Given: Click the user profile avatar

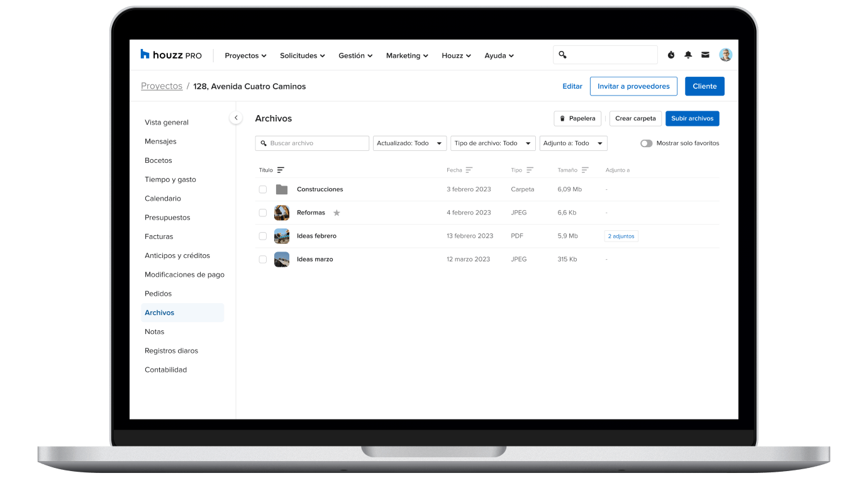Looking at the screenshot, I should click(725, 55).
